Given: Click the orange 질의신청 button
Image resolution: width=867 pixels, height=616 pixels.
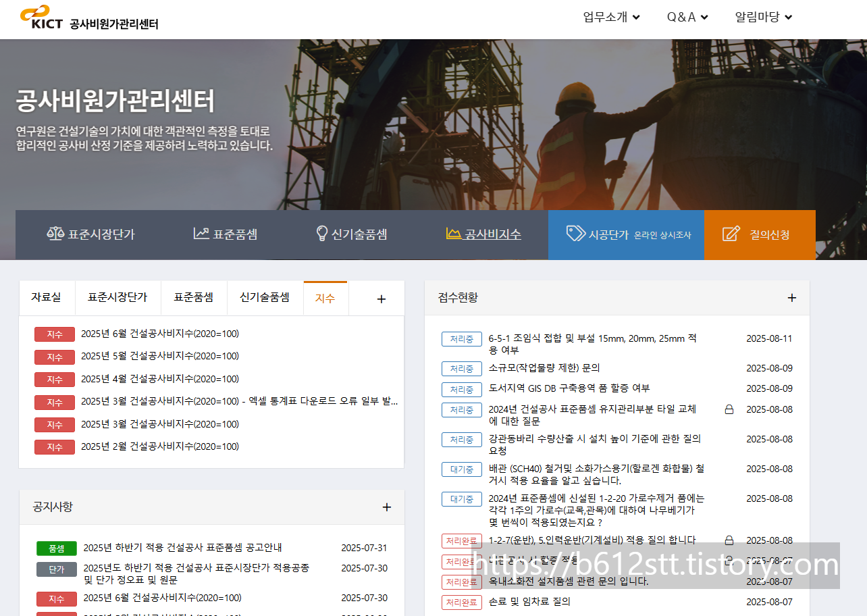Looking at the screenshot, I should pyautogui.click(x=760, y=235).
